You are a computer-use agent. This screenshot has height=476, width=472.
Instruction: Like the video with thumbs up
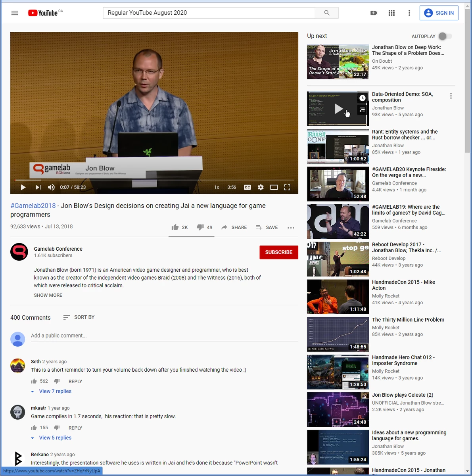coord(175,227)
